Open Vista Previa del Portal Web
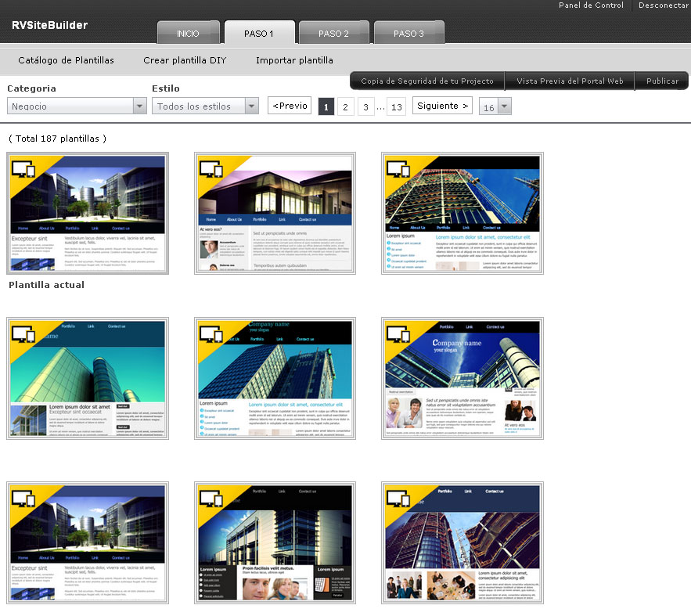691x616 pixels. (x=570, y=81)
